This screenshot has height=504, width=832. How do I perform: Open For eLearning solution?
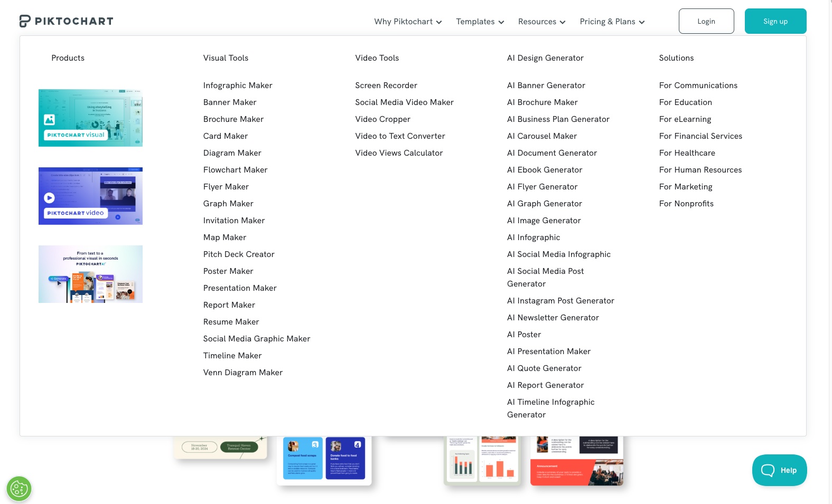(685, 119)
